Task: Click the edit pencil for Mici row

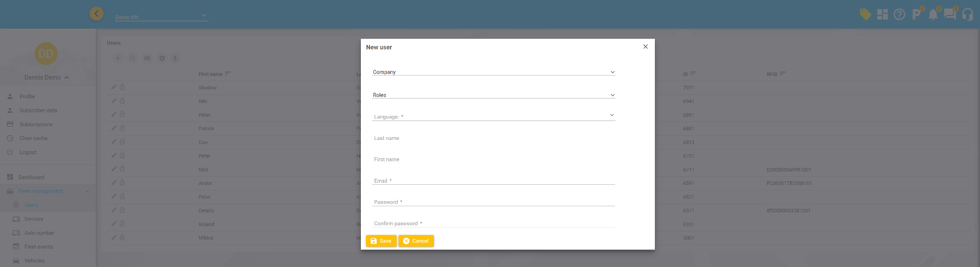Action: [x=114, y=169]
